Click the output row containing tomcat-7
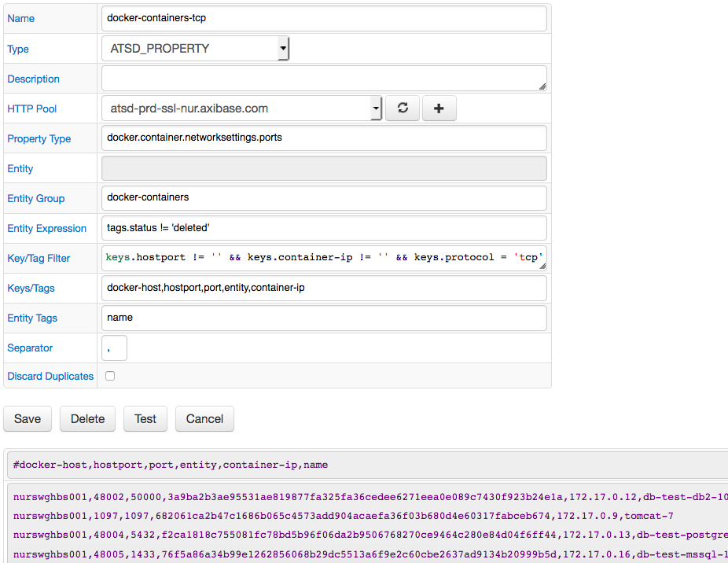 [x=343, y=516]
